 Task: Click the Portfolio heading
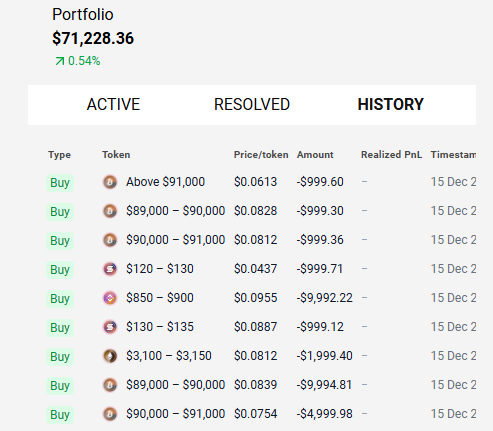tap(83, 14)
